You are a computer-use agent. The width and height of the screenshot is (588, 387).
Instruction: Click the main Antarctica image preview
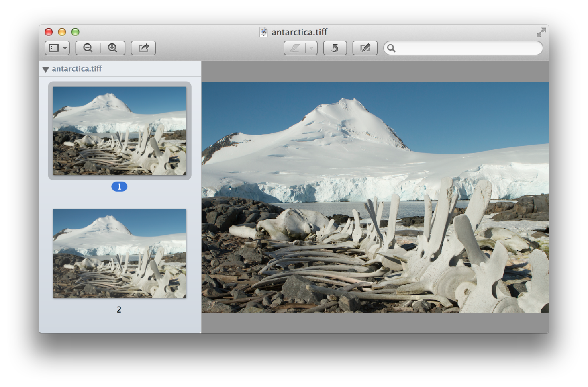375,197
